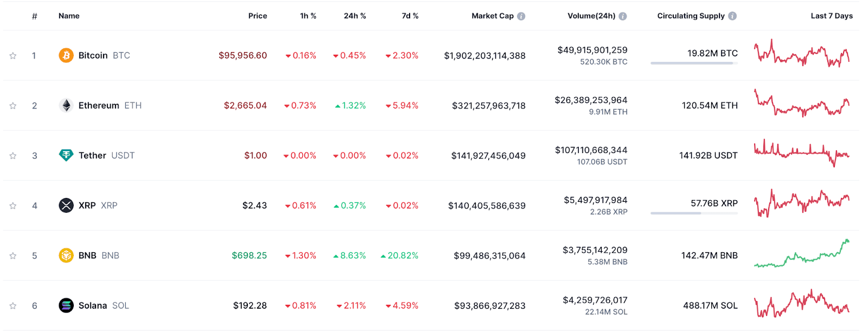Screen dimensions: 868x332
Task: Click the Tether logo icon
Action: pos(66,156)
